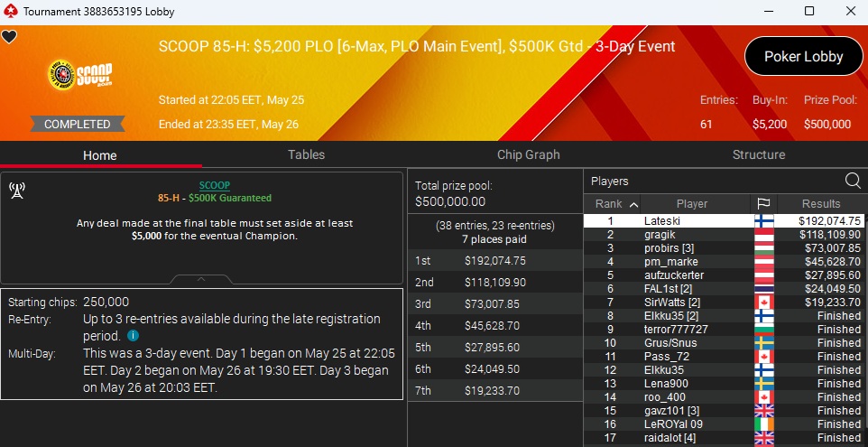Click the 6th place prize $24,049.50
This screenshot has width=868, height=447.
point(492,369)
